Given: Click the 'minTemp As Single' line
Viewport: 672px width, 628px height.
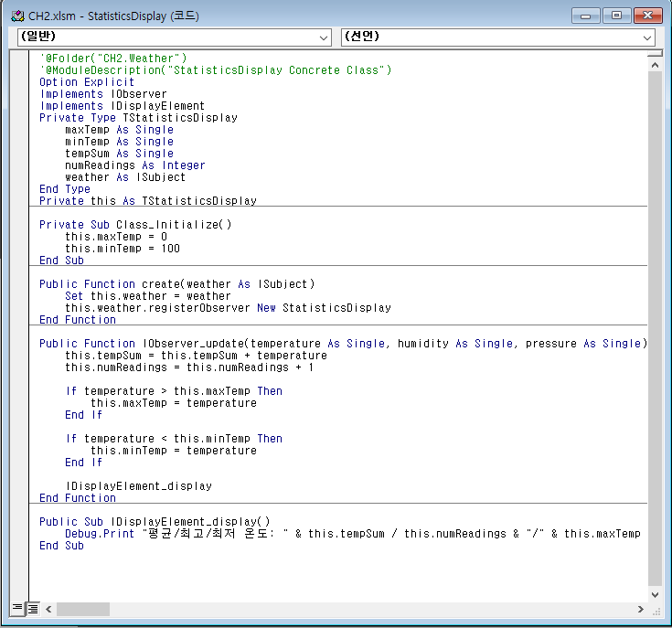Looking at the screenshot, I should pyautogui.click(x=119, y=142).
